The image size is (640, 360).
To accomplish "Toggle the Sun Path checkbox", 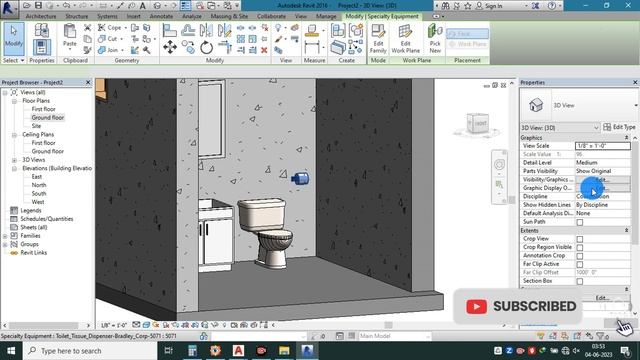I will tap(580, 222).
